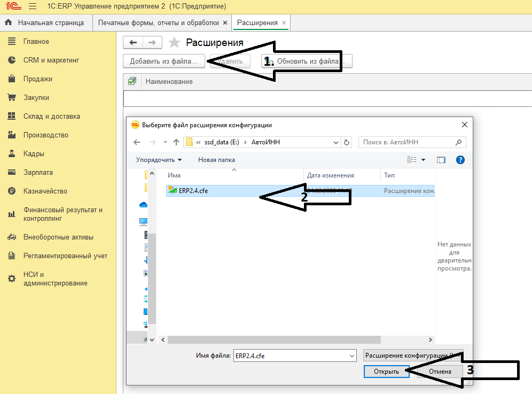Open the CRM и маркетинг section
Screen dimensions: 532x394
click(51, 60)
